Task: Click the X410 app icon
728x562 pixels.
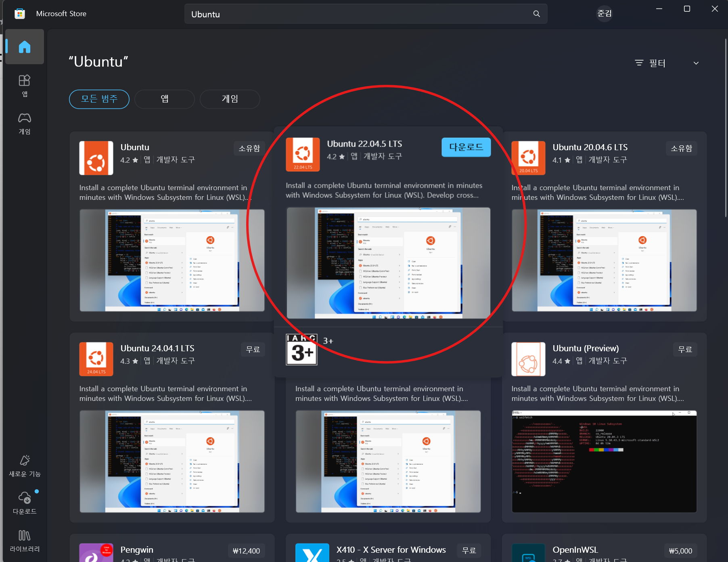Action: (312, 552)
